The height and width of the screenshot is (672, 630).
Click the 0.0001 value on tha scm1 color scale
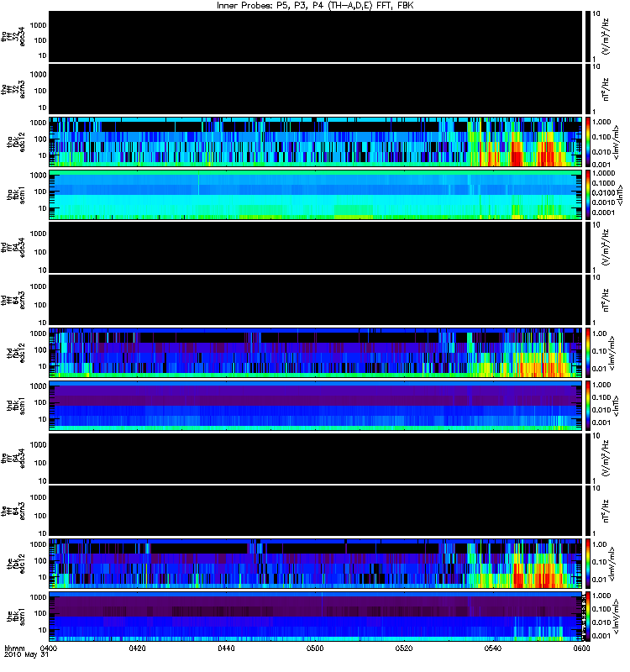pos(603,213)
